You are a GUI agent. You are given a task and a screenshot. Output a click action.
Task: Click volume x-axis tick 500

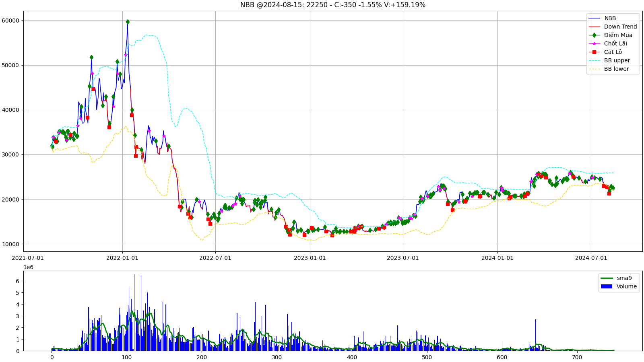coord(427,357)
